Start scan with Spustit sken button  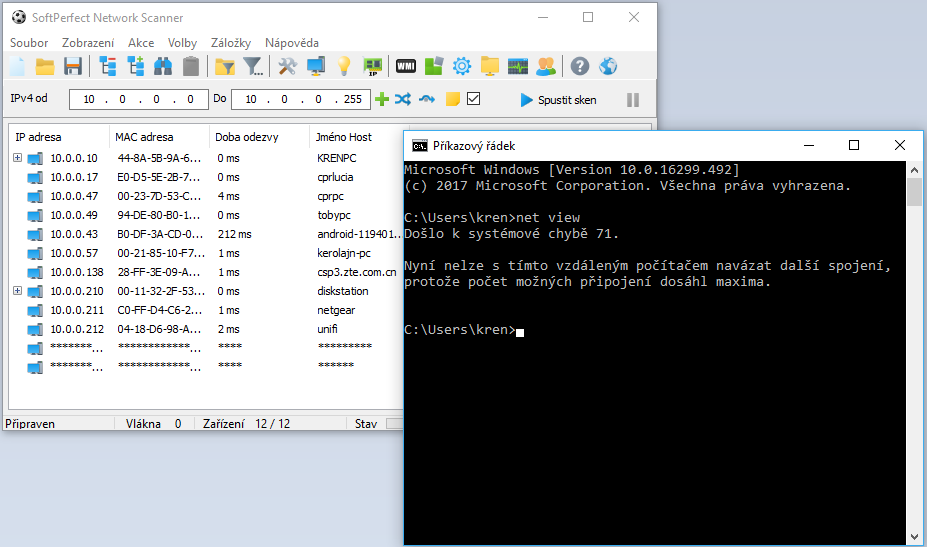click(559, 100)
